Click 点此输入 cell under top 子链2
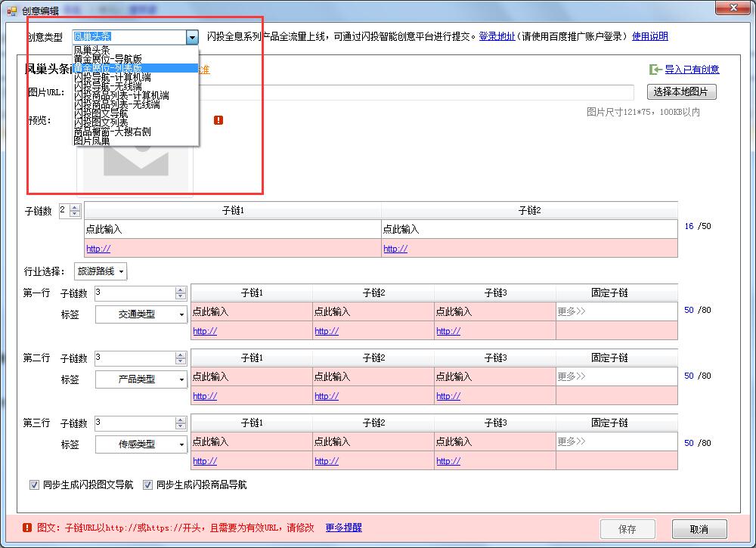The width and height of the screenshot is (756, 548). [529, 229]
